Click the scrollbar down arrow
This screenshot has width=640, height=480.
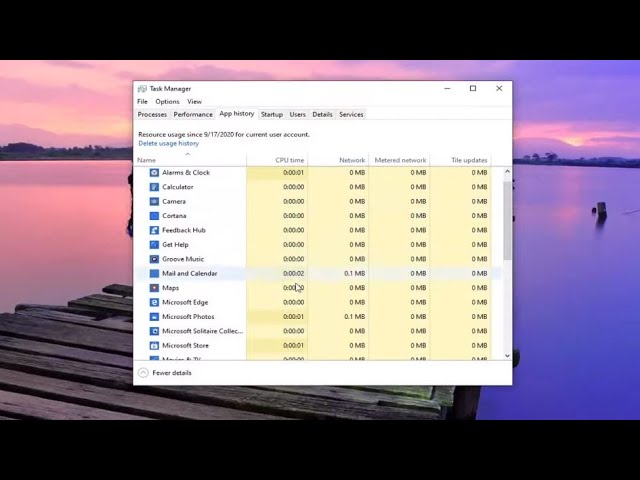pos(507,356)
